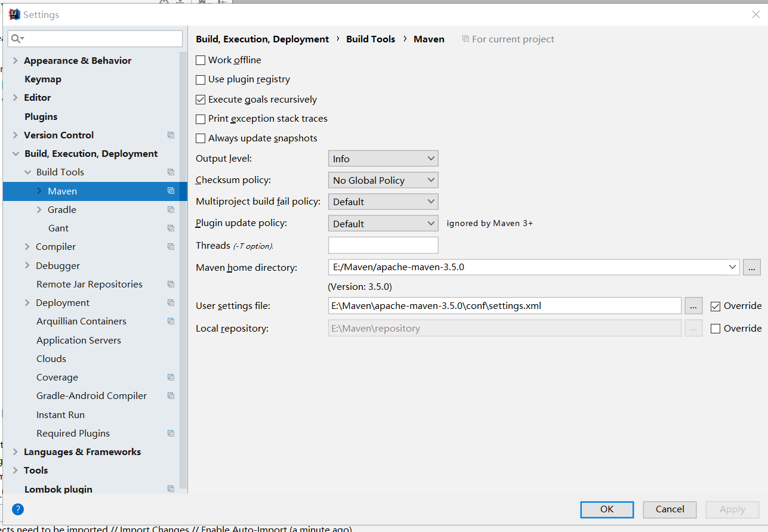Expand the Maven subtree arrow
This screenshot has width=768, height=532.
[x=39, y=191]
